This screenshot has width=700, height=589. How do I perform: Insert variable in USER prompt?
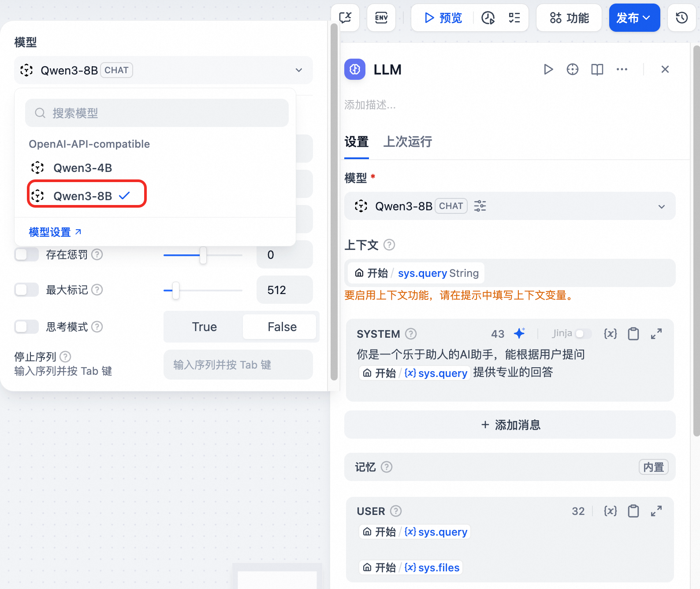(x=610, y=511)
